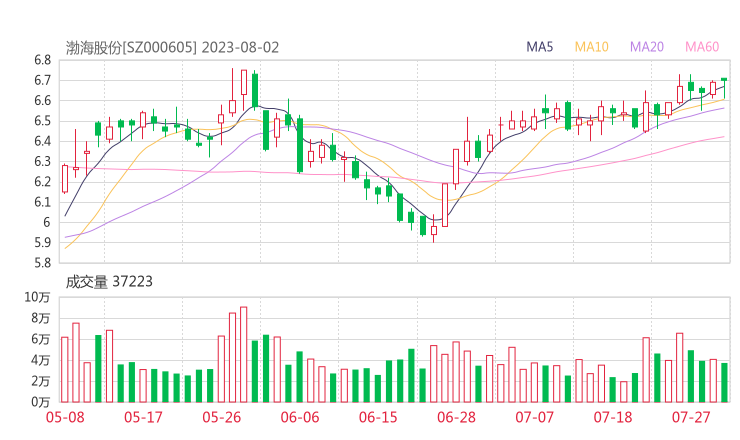This screenshot has height=440, width=740.
Task: Click the MA60 legend label
Action: pos(702,47)
